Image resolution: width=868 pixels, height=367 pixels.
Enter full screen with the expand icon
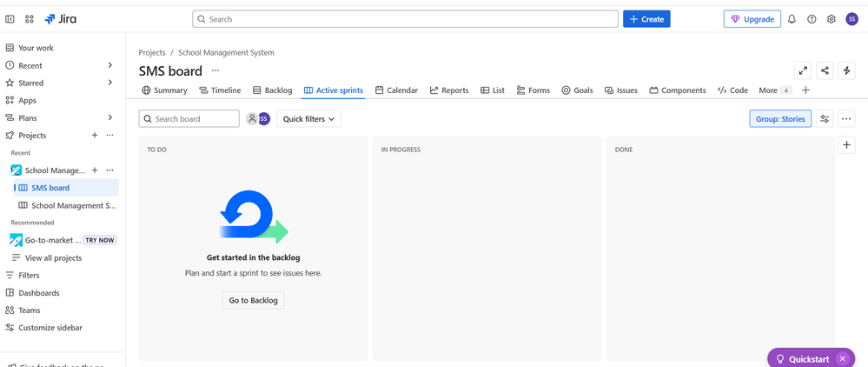coord(803,70)
